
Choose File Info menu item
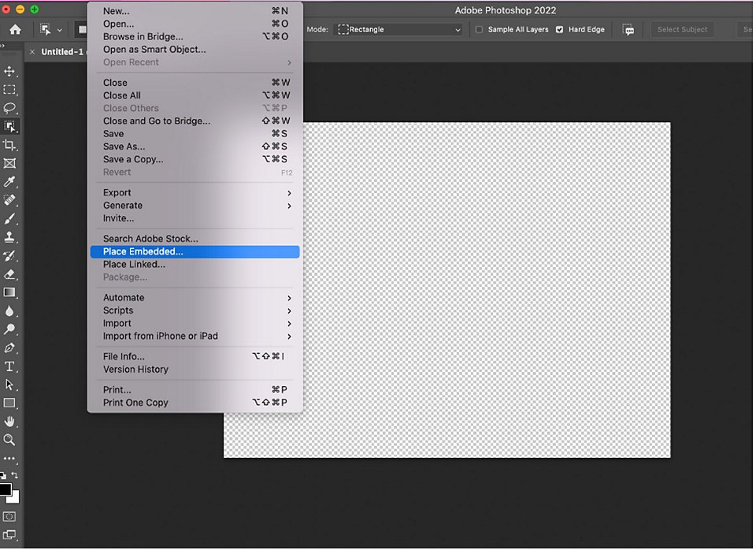(196, 356)
